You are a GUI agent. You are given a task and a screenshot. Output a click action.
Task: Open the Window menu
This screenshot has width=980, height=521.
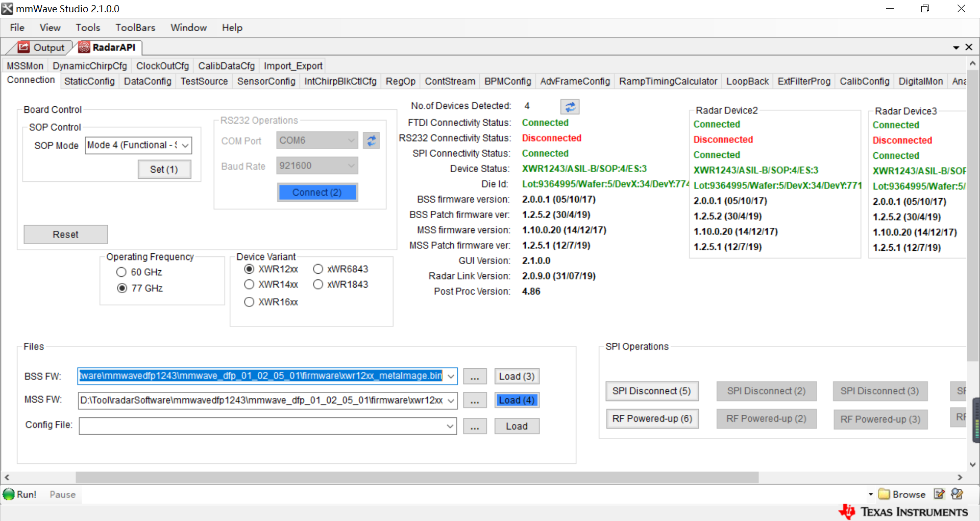click(188, 28)
